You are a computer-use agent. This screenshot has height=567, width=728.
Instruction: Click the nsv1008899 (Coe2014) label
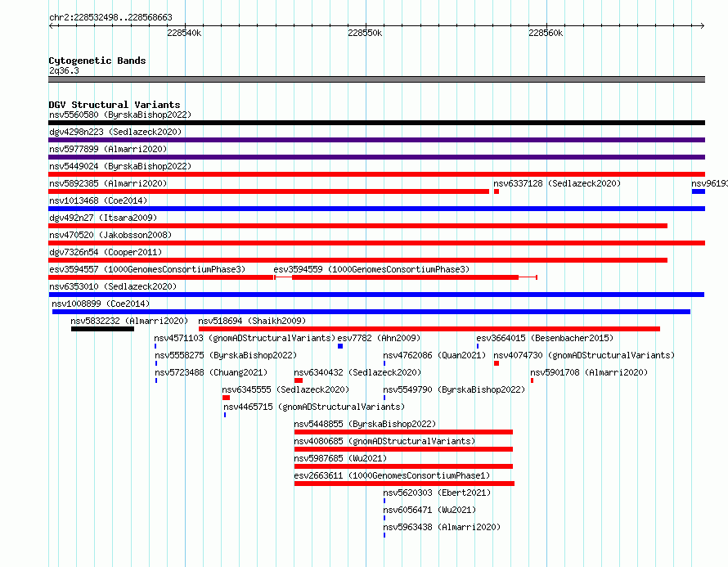tap(101, 304)
